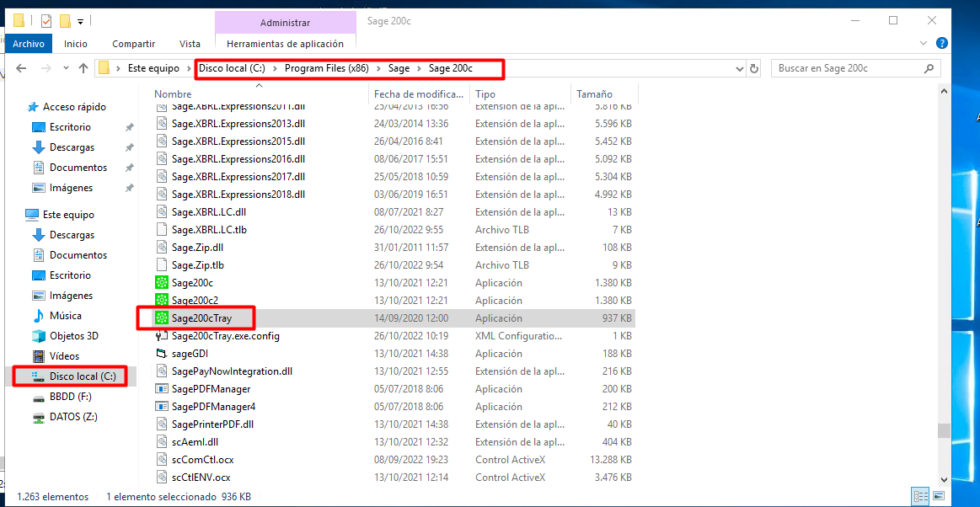
Task: Click scroll-up arrow of file list
Action: [943, 92]
